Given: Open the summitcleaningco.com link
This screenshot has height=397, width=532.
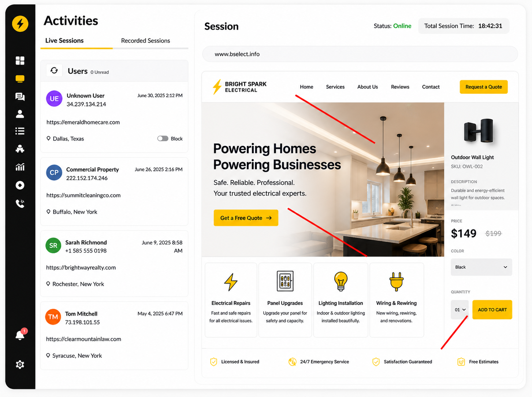Looking at the screenshot, I should (83, 195).
